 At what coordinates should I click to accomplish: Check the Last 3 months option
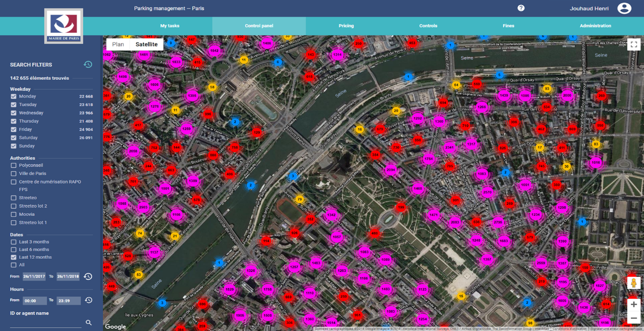(14, 242)
